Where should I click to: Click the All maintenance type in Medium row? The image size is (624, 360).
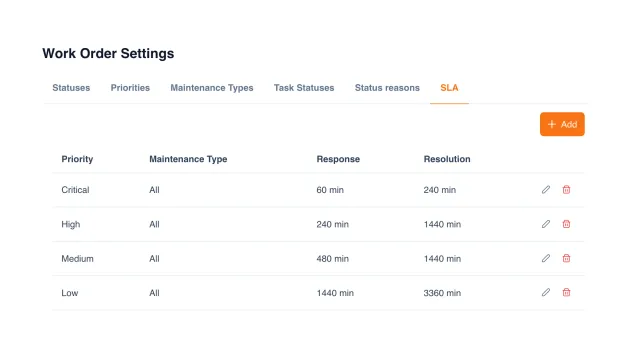154,259
